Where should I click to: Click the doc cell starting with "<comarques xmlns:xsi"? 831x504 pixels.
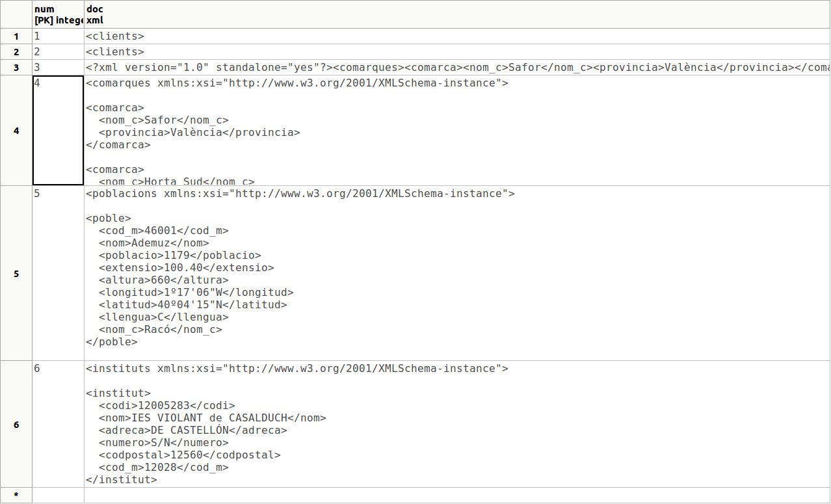(456, 131)
